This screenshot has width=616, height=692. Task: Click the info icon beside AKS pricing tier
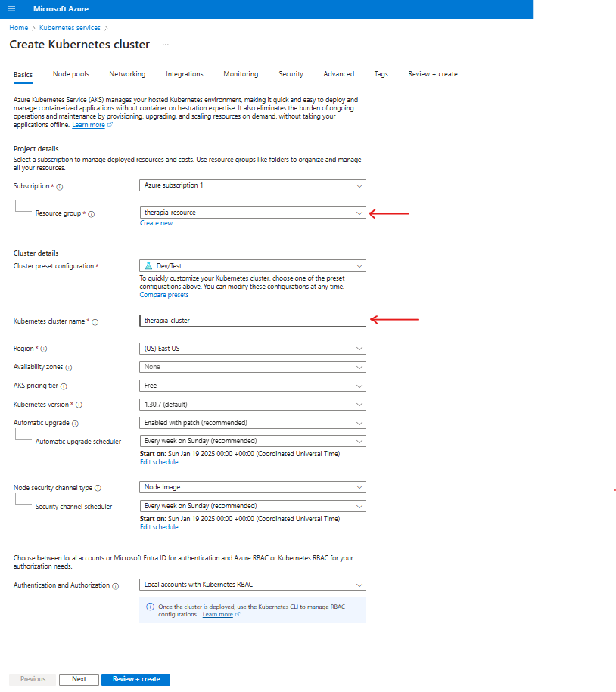tap(64, 386)
